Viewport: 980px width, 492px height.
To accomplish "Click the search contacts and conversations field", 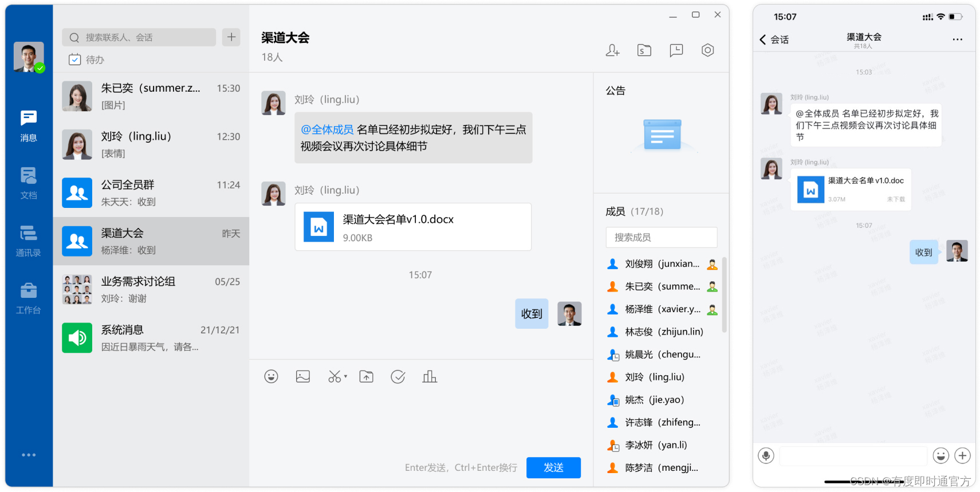I will tap(139, 37).
